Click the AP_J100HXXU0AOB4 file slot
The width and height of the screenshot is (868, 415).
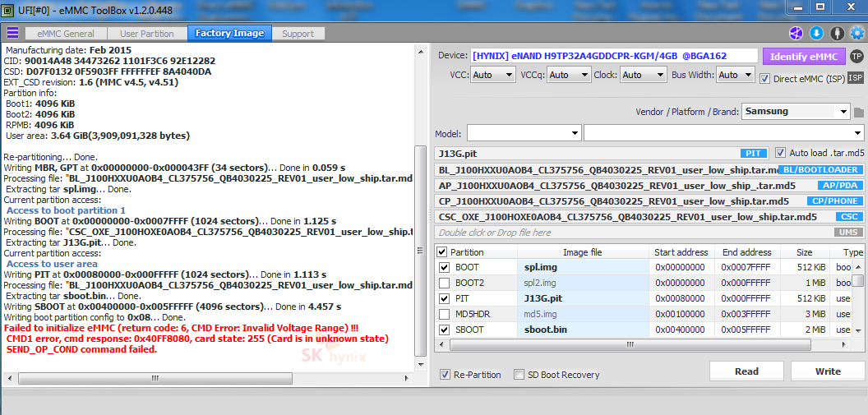pos(649,186)
